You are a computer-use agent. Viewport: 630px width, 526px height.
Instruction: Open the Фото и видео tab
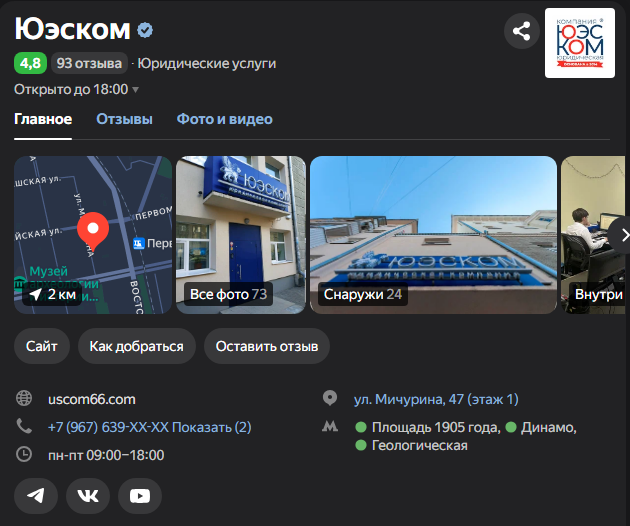click(x=225, y=119)
